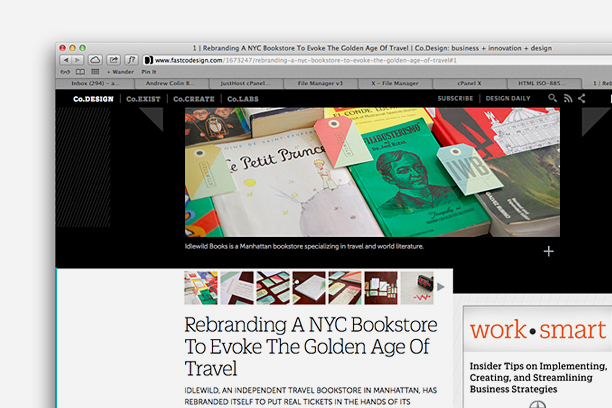
Task: Click the Safari share button in the toolbar
Action: (x=114, y=60)
